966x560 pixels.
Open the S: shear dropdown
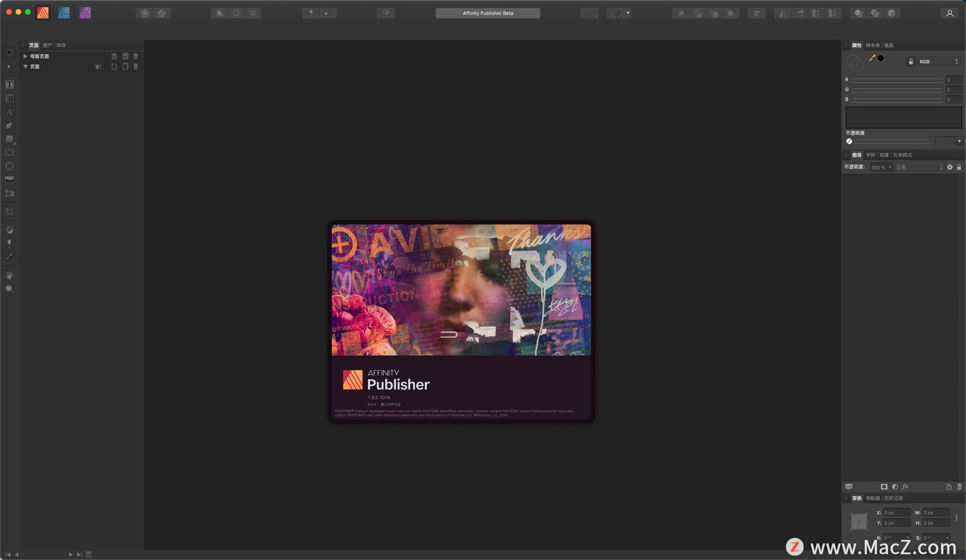click(x=947, y=538)
